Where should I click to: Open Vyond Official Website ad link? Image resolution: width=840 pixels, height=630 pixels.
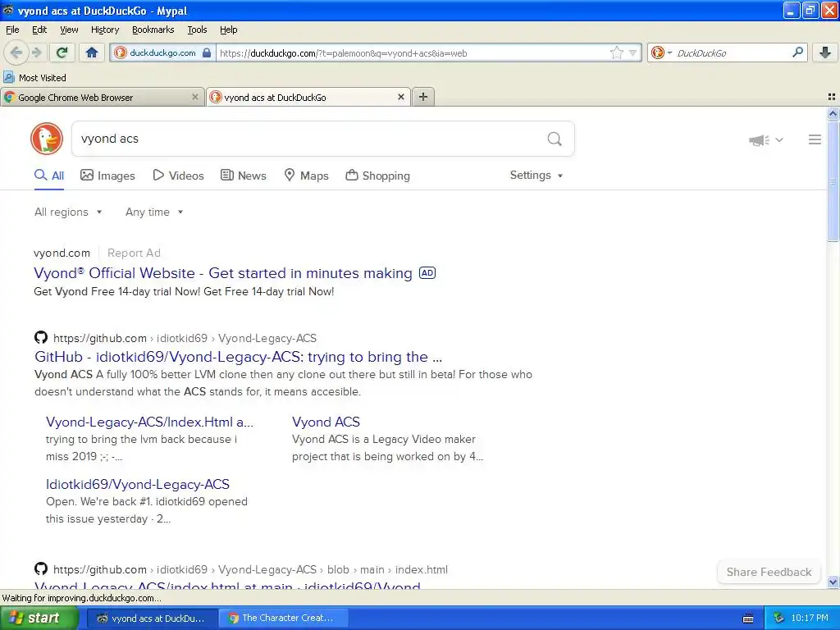(223, 273)
